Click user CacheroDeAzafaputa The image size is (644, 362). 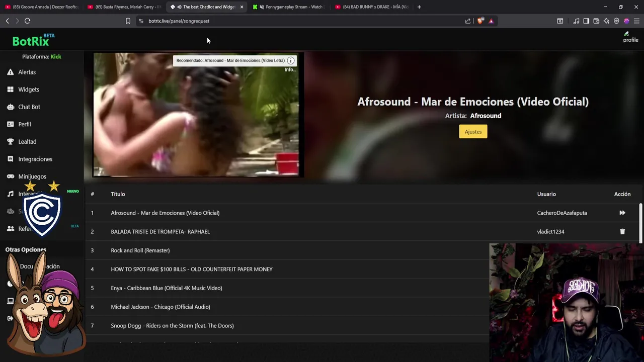562,213
